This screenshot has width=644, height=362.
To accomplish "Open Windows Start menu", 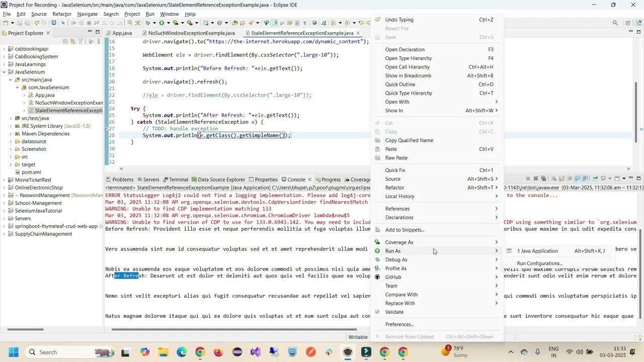I will [x=13, y=352].
